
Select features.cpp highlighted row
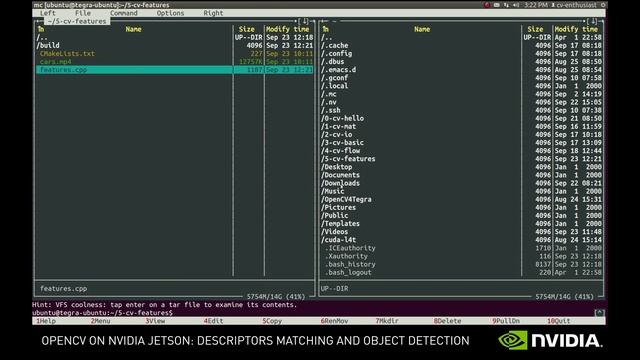point(175,70)
